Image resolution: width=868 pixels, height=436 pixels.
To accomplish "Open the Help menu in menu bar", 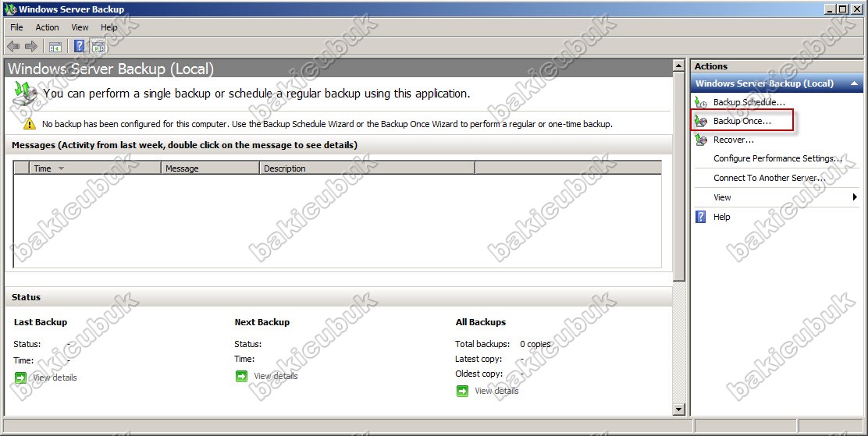I will (x=109, y=27).
